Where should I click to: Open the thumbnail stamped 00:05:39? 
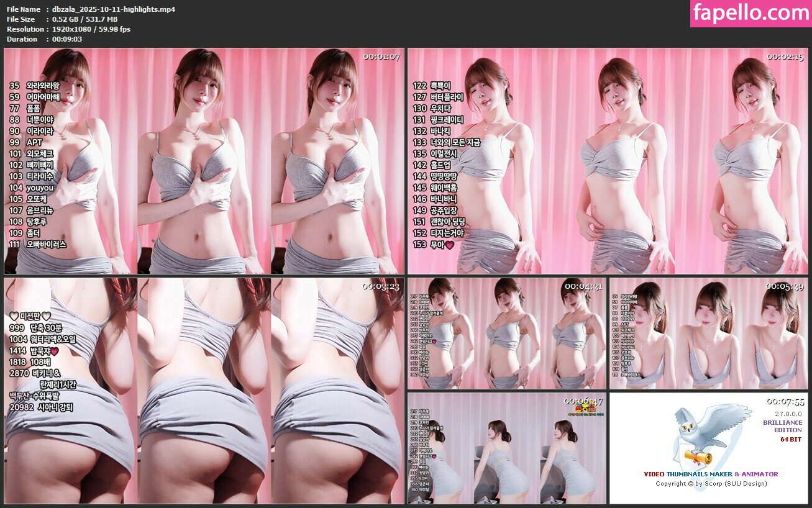(708, 333)
